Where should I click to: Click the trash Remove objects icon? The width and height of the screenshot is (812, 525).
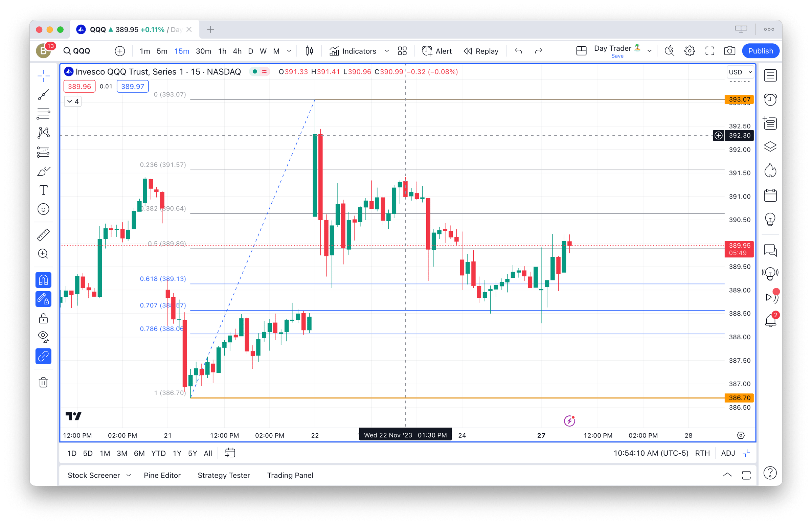click(43, 383)
